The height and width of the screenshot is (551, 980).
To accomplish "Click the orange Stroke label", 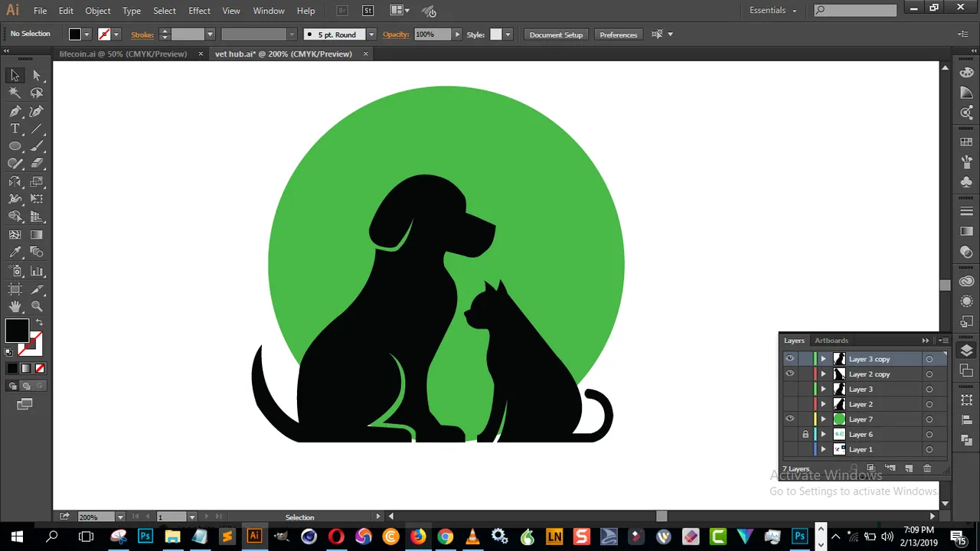I will click(142, 34).
